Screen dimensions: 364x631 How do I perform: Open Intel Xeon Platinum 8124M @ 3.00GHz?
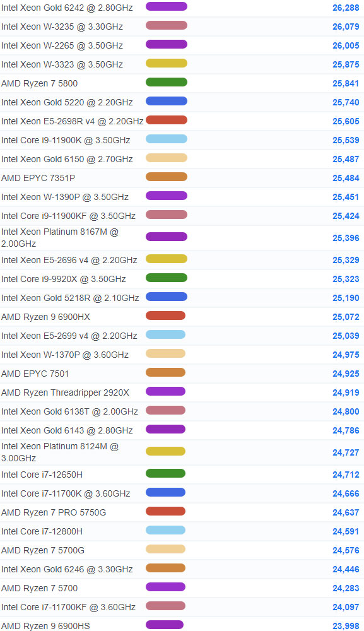(60, 452)
